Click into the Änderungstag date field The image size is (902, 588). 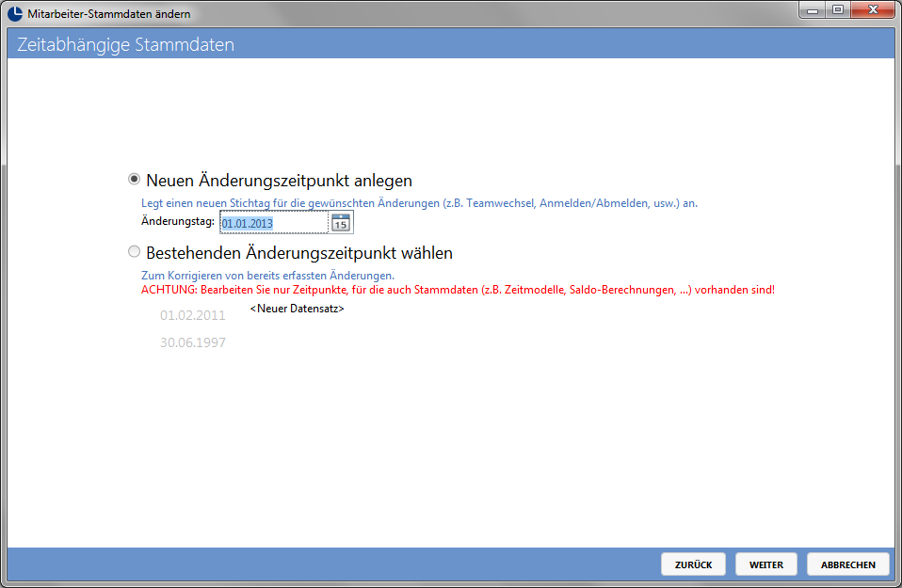point(274,223)
